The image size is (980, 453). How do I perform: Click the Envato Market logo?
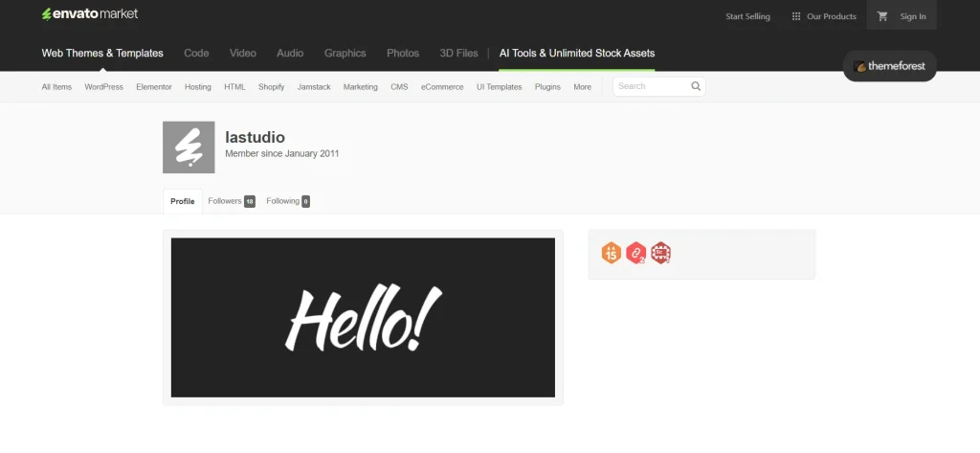pos(89,14)
